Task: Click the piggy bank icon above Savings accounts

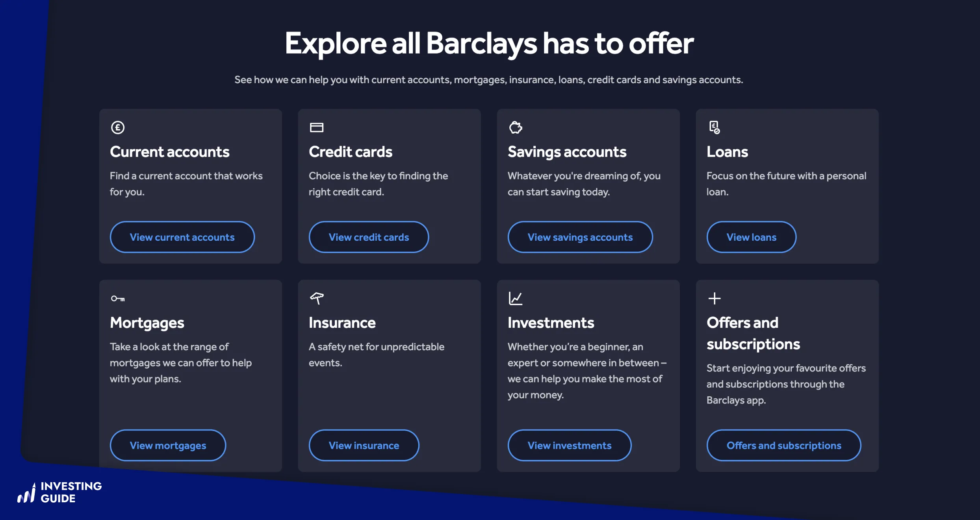Action: 515,127
